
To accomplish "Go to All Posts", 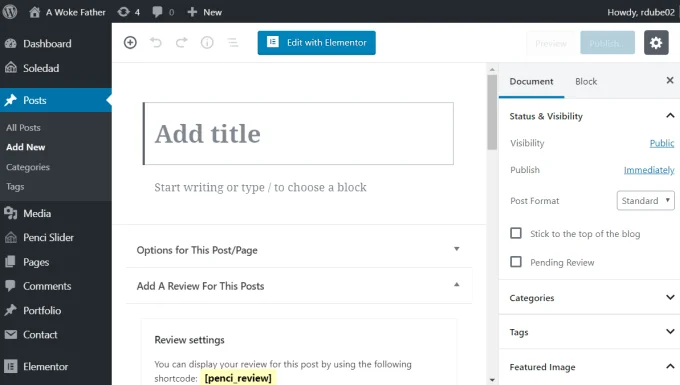I will [x=23, y=127].
